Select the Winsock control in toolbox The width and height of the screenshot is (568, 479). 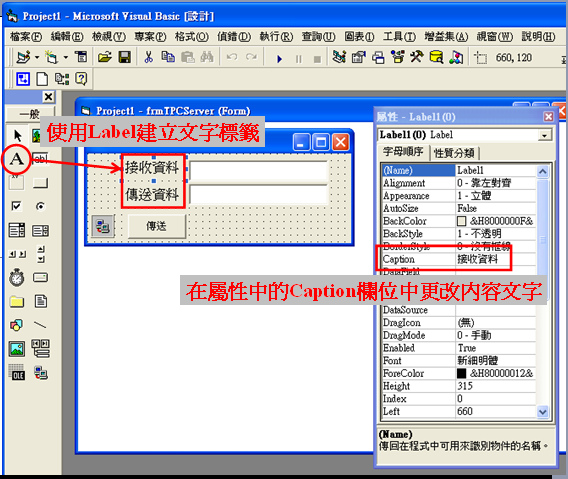(x=40, y=373)
